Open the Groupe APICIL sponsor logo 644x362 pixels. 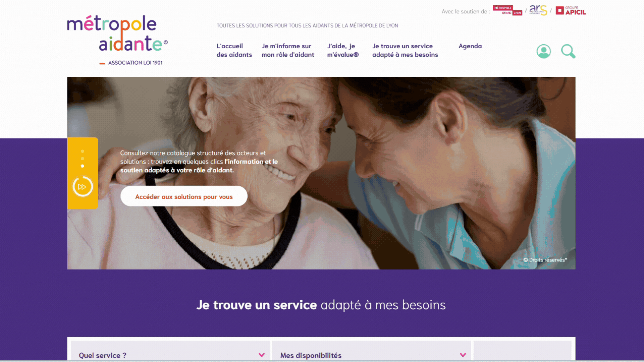[x=571, y=11]
